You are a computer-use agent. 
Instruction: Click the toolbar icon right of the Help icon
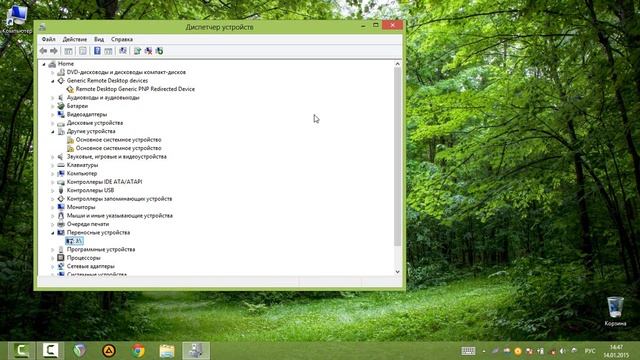click(x=108, y=51)
